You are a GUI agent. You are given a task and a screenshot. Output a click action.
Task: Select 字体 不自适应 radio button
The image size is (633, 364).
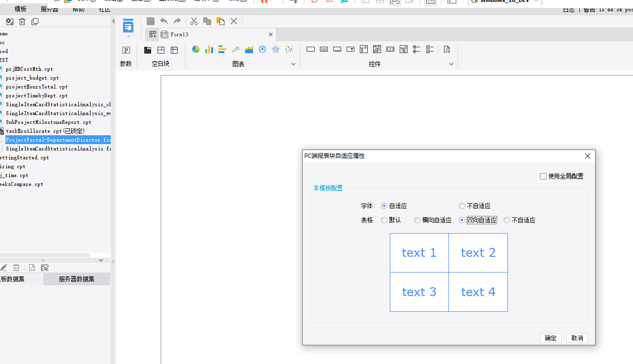(x=462, y=206)
